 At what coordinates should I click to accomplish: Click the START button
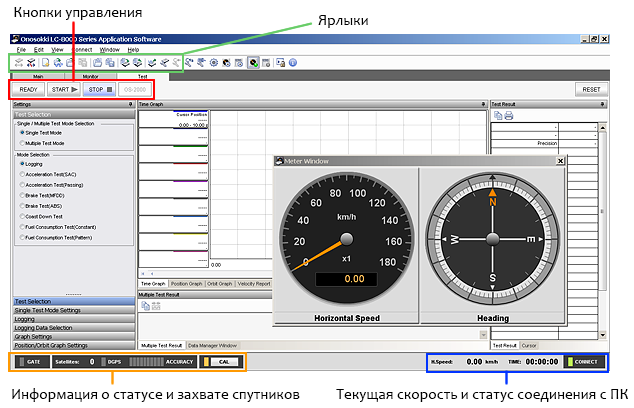click(x=64, y=89)
